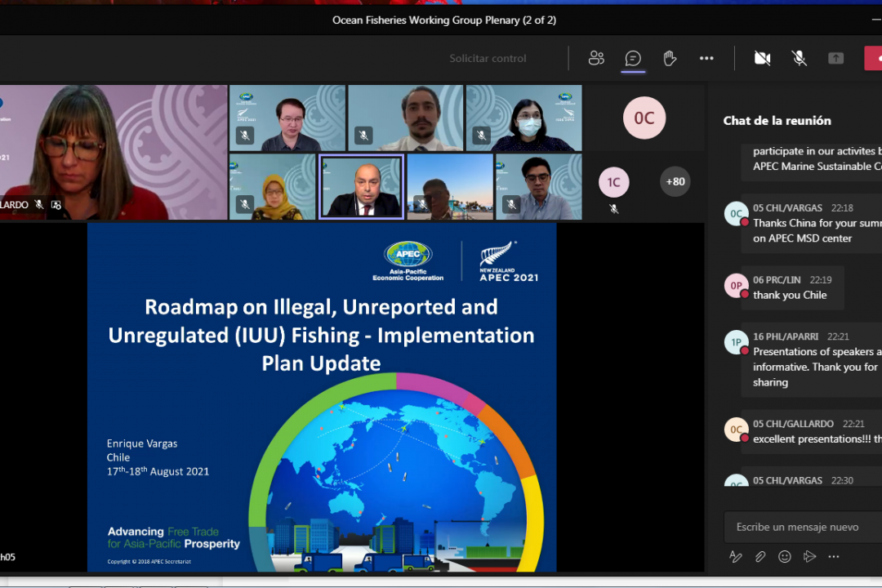882x588 pixels.
Task: Click the 'excellent presentations!!!' chat message
Action: [x=817, y=439]
